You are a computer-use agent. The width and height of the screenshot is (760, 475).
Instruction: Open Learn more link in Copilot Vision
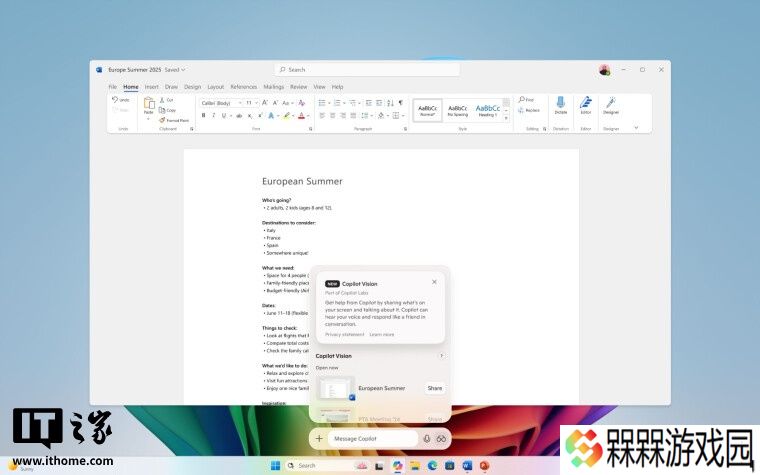[381, 334]
